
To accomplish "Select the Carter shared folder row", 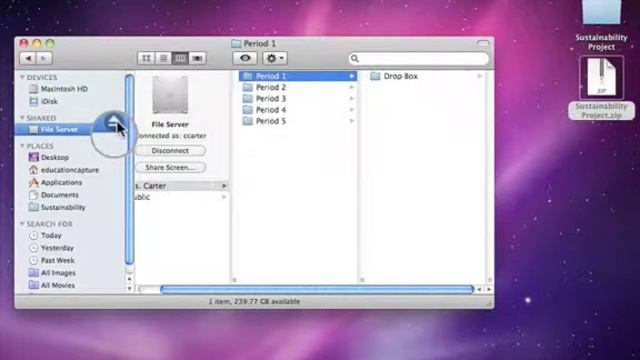I will (x=181, y=186).
